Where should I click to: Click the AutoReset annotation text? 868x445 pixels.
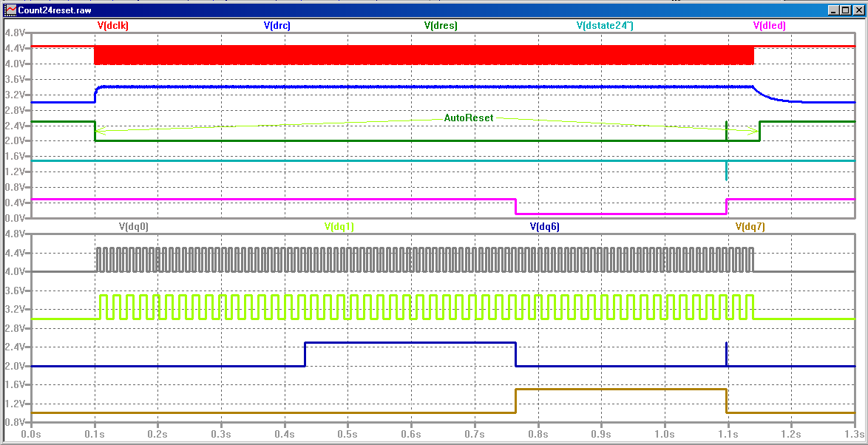tap(468, 118)
